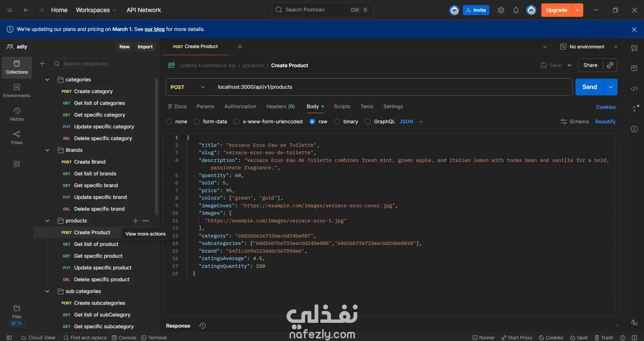Viewport: 644px width, 341px height.
Task: Collapse the categories folder
Action: [47, 80]
